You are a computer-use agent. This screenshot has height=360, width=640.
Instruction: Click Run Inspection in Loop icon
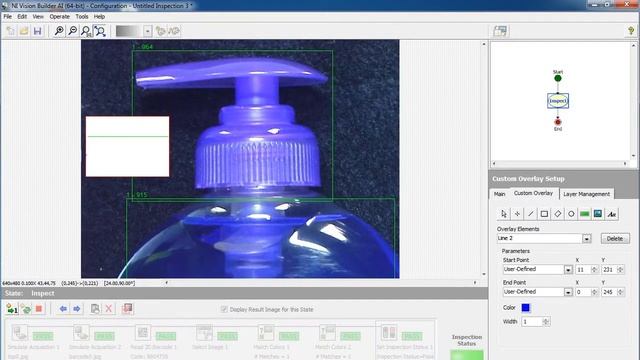point(26,309)
